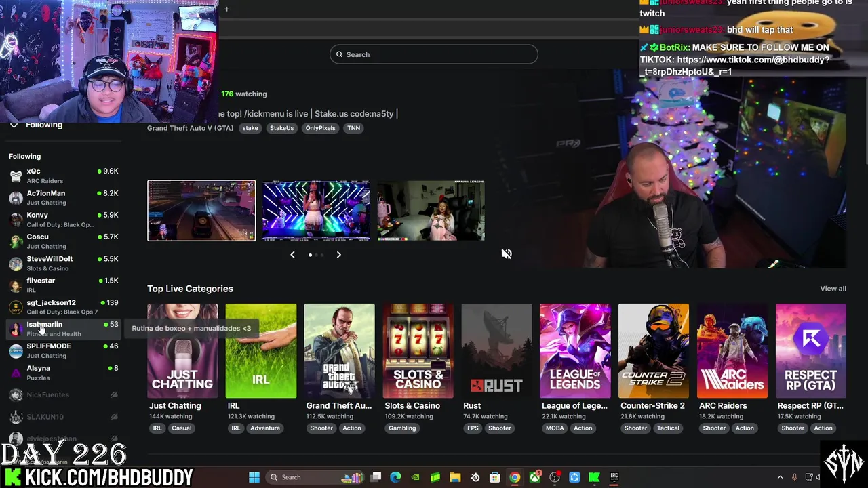Screen dimensions: 868x488
Task: Click the OnlyPixels tag
Action: [320, 128]
